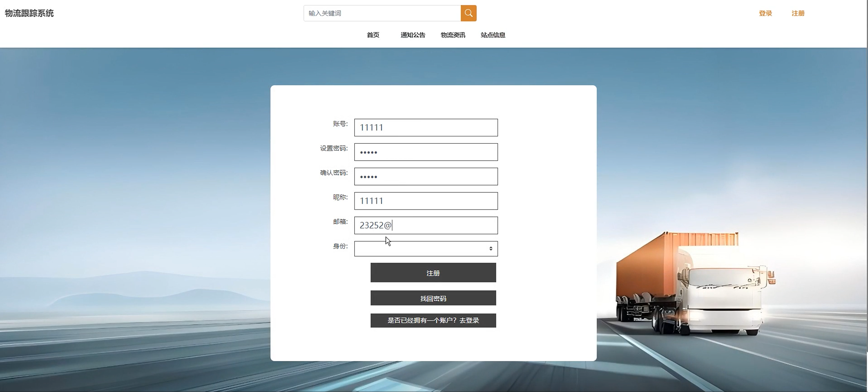This screenshot has width=868, height=392.
Task: Click the 登录 link at top right
Action: (765, 14)
